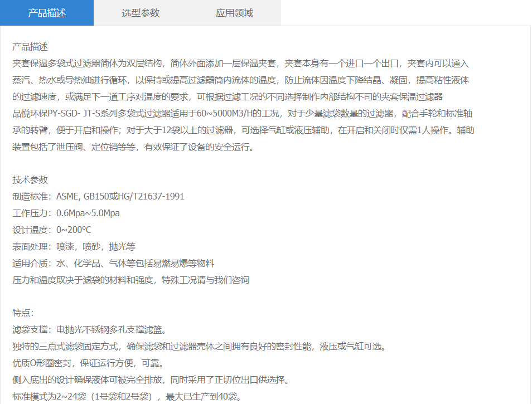
Task: Click the line 表面处理：喷漆，喷砂，抛光等
Action: [x=74, y=246]
